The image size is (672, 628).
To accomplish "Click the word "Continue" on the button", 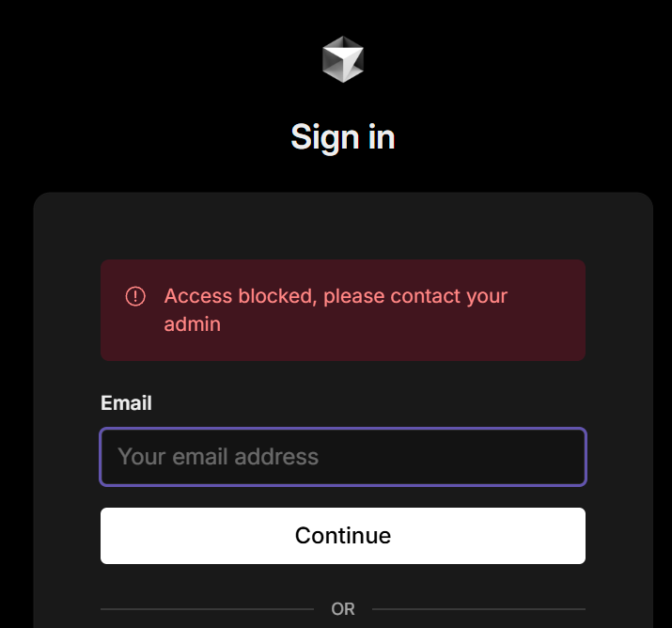I will (342, 536).
